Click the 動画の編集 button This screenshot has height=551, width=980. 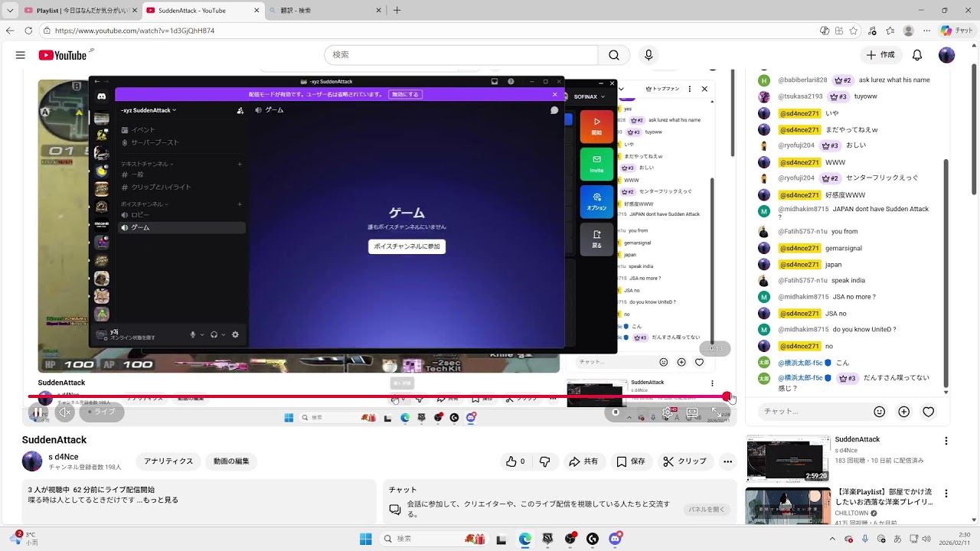231,461
